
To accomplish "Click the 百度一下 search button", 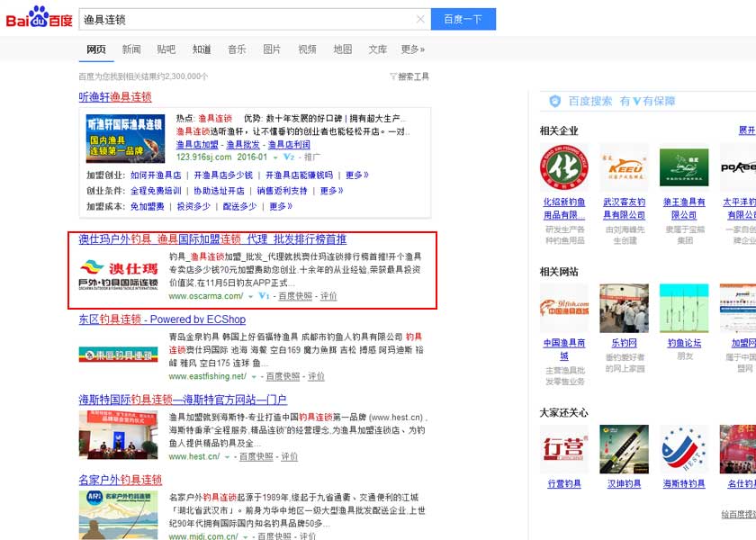I will click(x=463, y=19).
